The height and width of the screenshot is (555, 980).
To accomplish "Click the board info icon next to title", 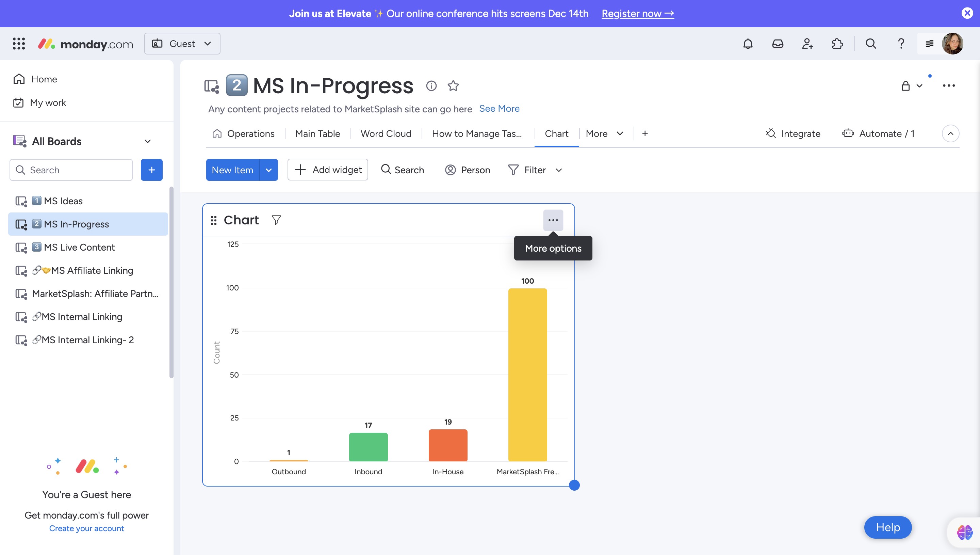I will pos(431,86).
